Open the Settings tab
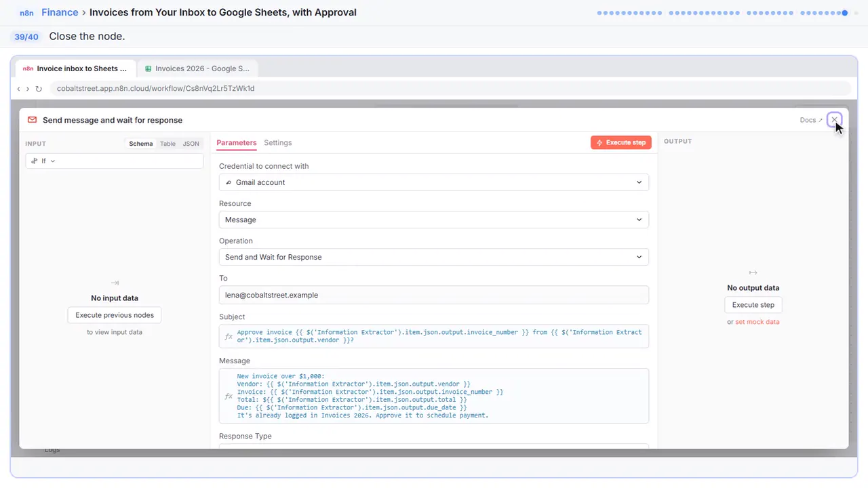Screen dimensions: 868x488 278,143
